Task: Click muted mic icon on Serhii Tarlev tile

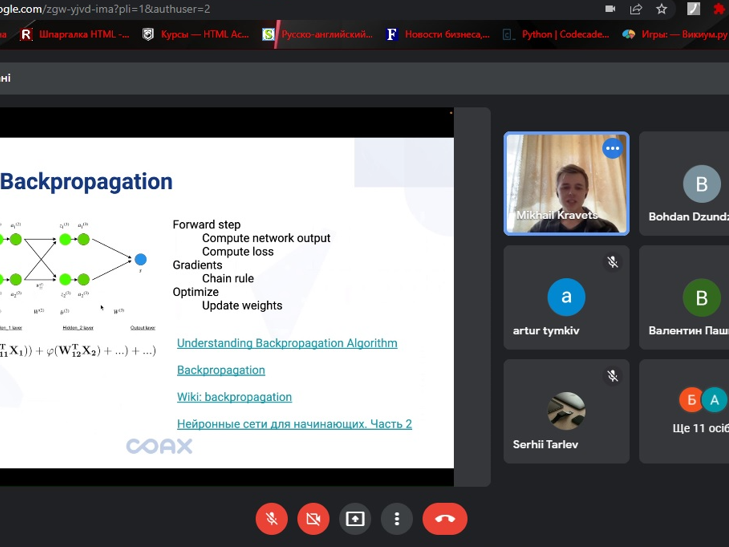Action: tap(612, 376)
